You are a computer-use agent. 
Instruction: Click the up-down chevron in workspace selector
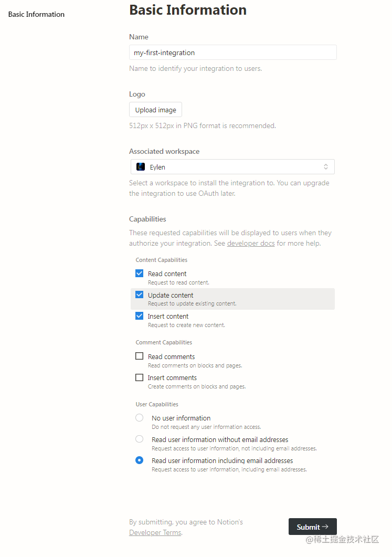325,166
